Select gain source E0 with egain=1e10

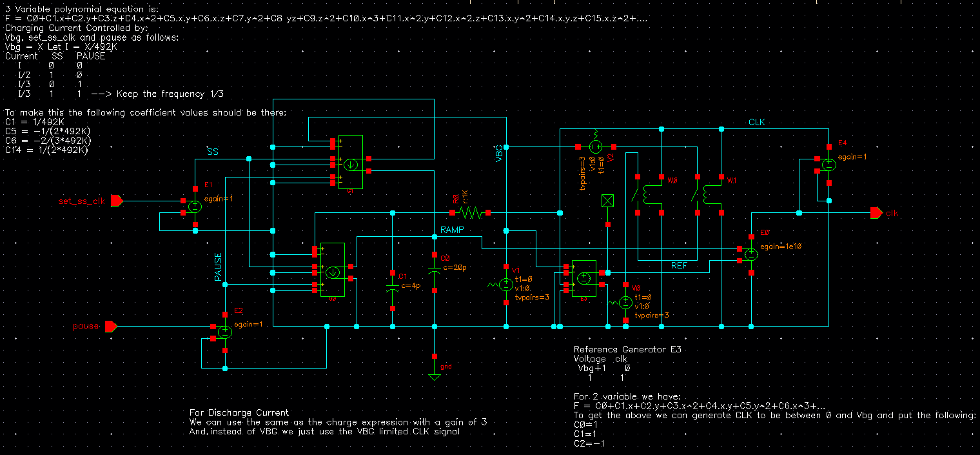click(752, 253)
